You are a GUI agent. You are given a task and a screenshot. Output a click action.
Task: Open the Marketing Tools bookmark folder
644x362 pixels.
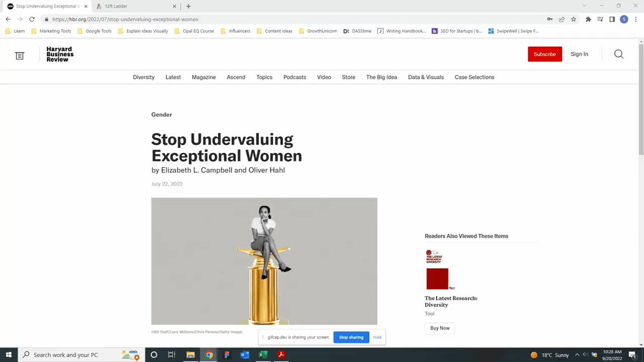(51, 31)
